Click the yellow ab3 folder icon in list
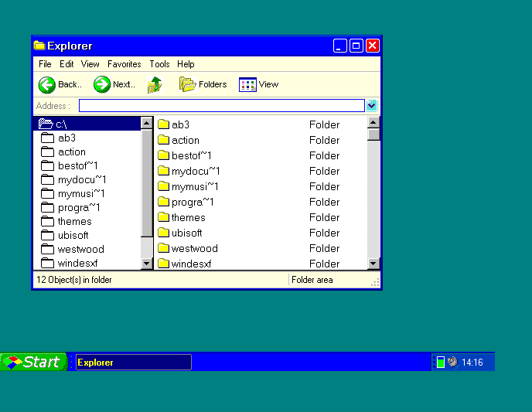532x412 pixels. (x=163, y=124)
